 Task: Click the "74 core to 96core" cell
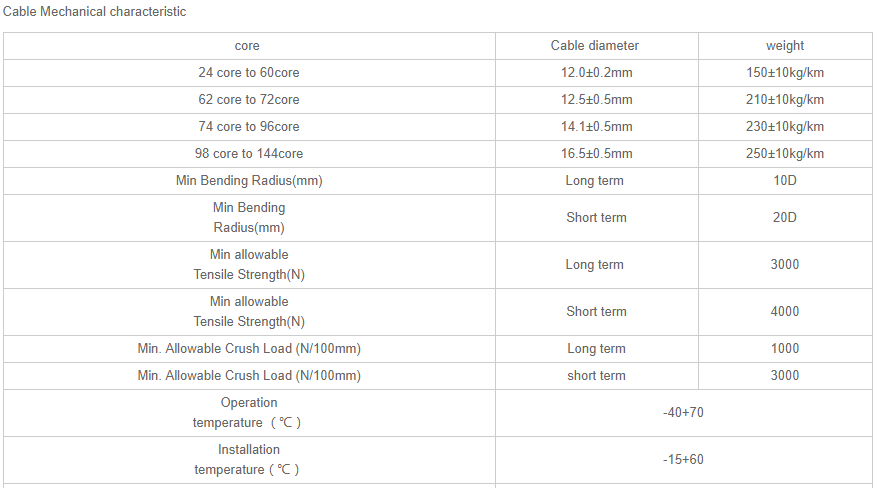click(x=249, y=127)
